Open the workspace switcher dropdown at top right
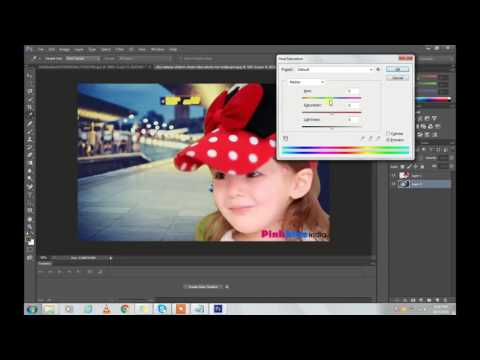Viewport: 480px width, 360px height. pos(436,59)
